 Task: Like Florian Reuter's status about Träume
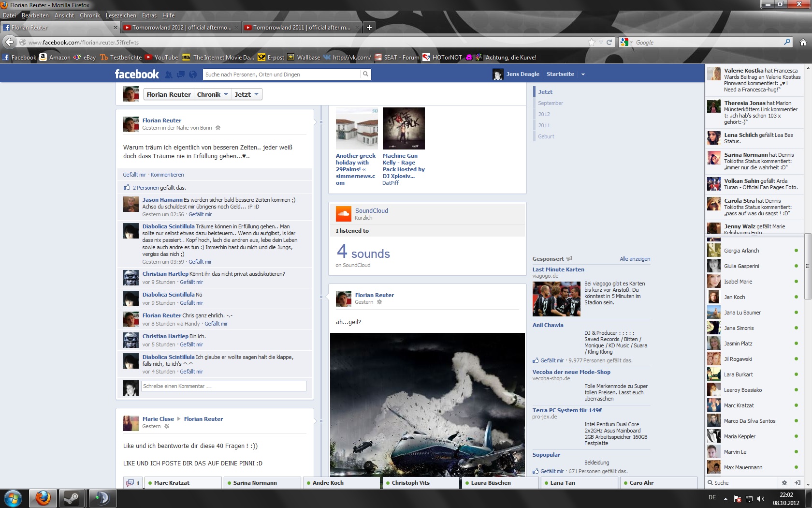point(134,175)
